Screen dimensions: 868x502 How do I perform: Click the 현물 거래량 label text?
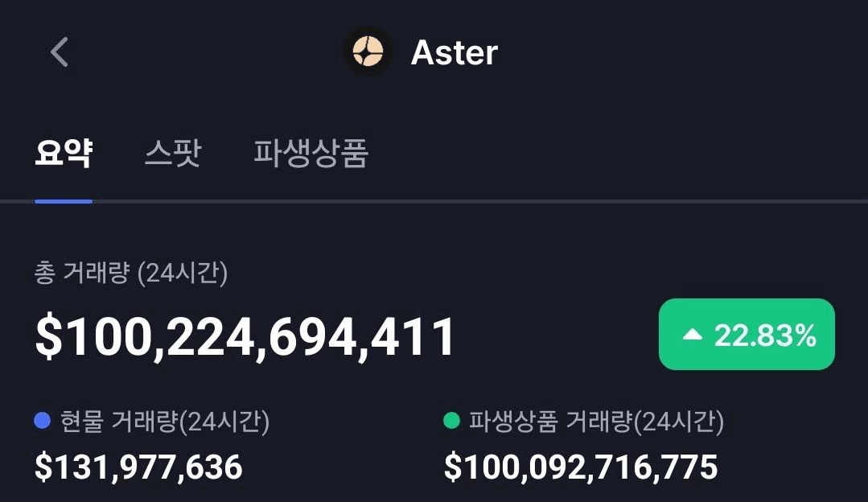pyautogui.click(x=117, y=421)
